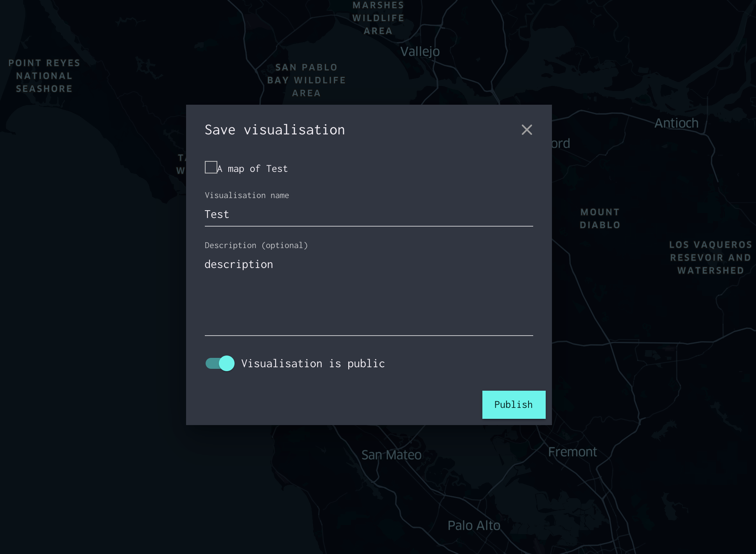
Task: Select the 'Visualisation is public' label text
Action: click(x=313, y=363)
